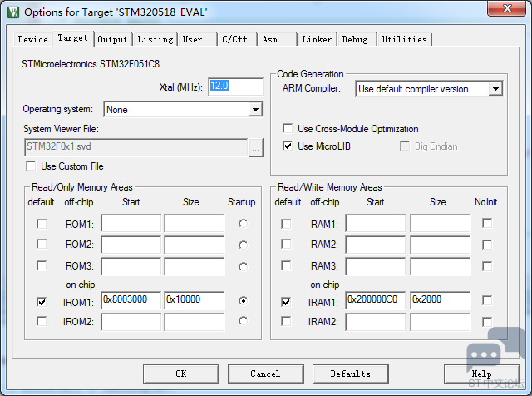Click the Xtal (MHz) input field

(235, 87)
